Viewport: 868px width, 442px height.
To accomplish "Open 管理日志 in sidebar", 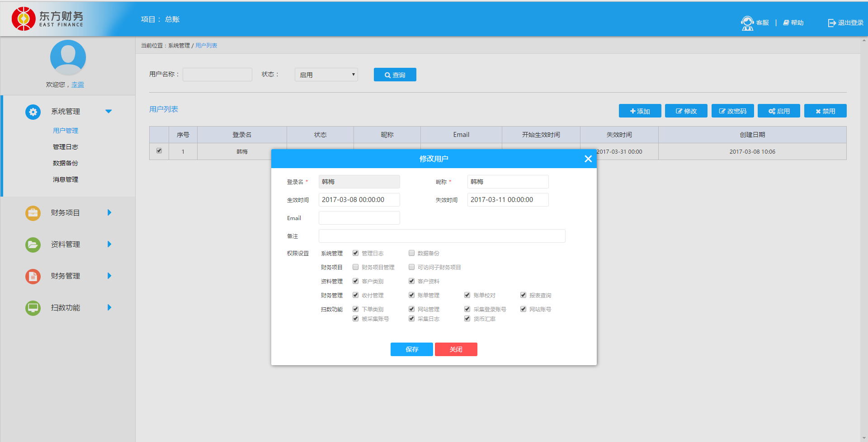I will point(66,147).
